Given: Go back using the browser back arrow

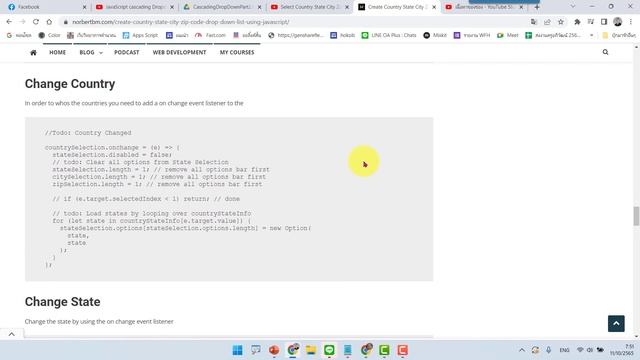Looking at the screenshot, I should click(x=9, y=22).
